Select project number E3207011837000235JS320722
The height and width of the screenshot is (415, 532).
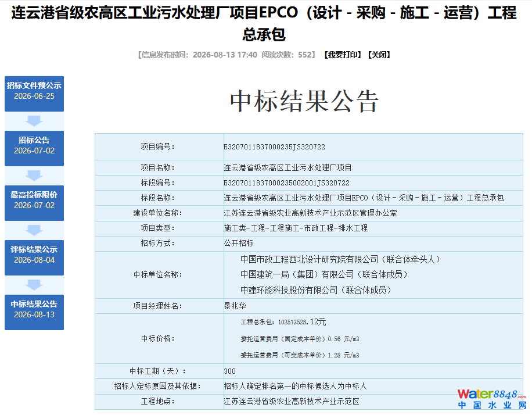(x=274, y=147)
